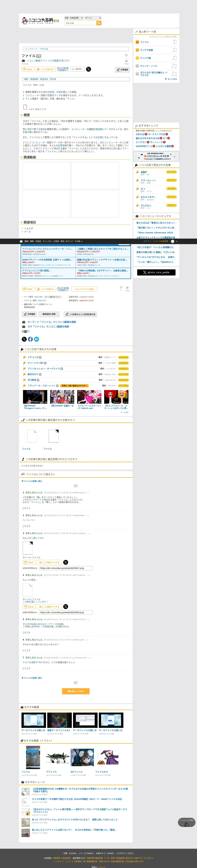Expand the その他 menu in the navigation bar
The width and height of the screenshot is (197, 868).
[78, 241]
